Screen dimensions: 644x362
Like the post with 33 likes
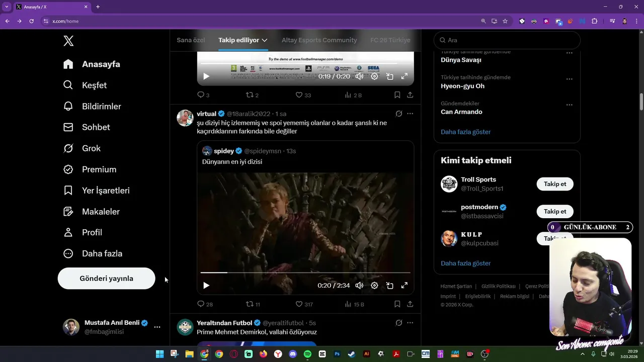(x=303, y=95)
